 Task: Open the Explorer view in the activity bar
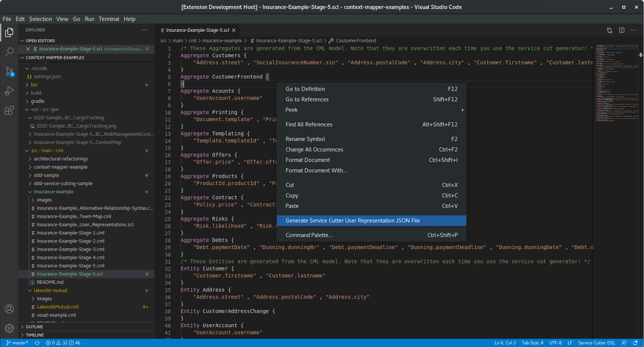coord(9,32)
